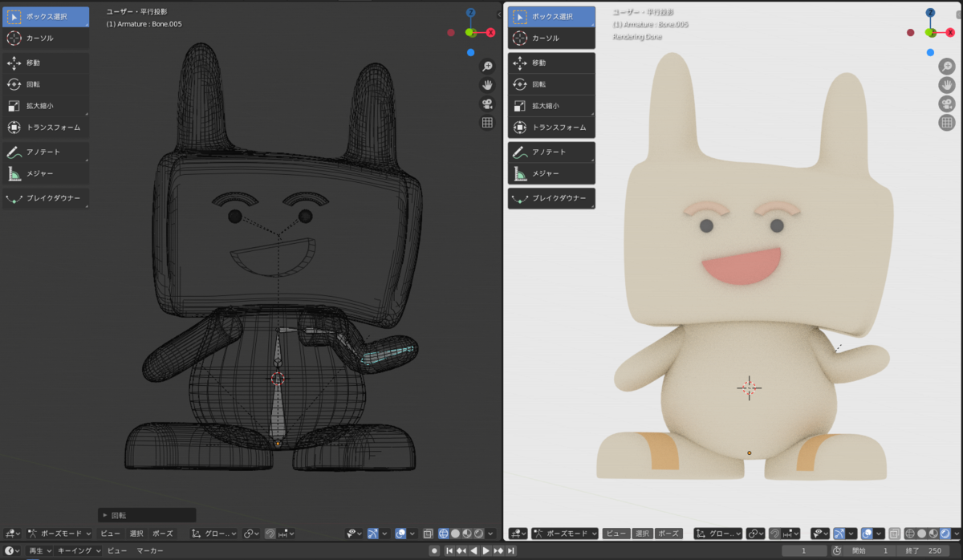
Task: Open Select (選択) menu in left viewport
Action: pyautogui.click(x=137, y=534)
